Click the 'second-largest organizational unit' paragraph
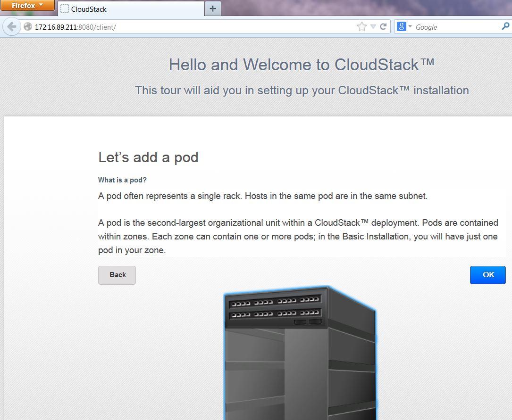 pos(298,237)
